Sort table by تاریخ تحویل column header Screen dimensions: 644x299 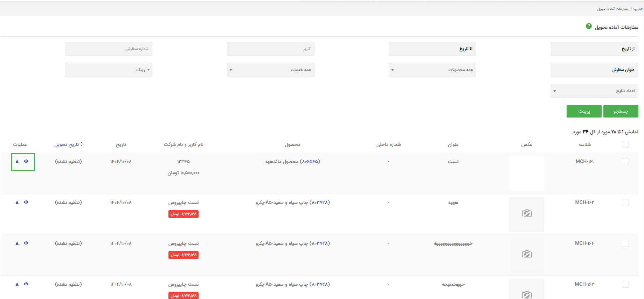pos(68,144)
